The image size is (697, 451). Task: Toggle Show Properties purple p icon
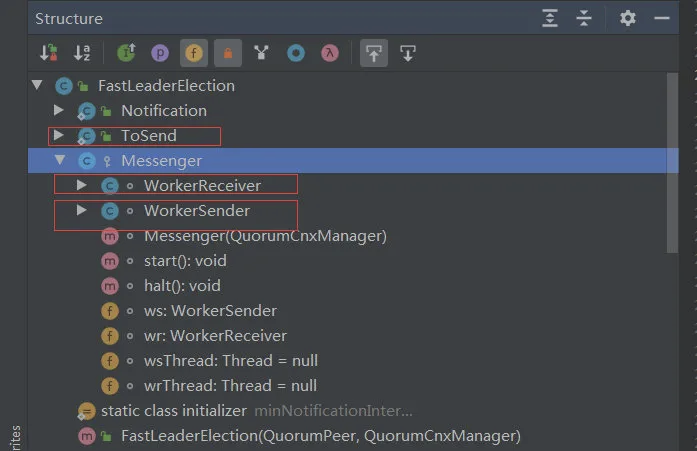160,53
